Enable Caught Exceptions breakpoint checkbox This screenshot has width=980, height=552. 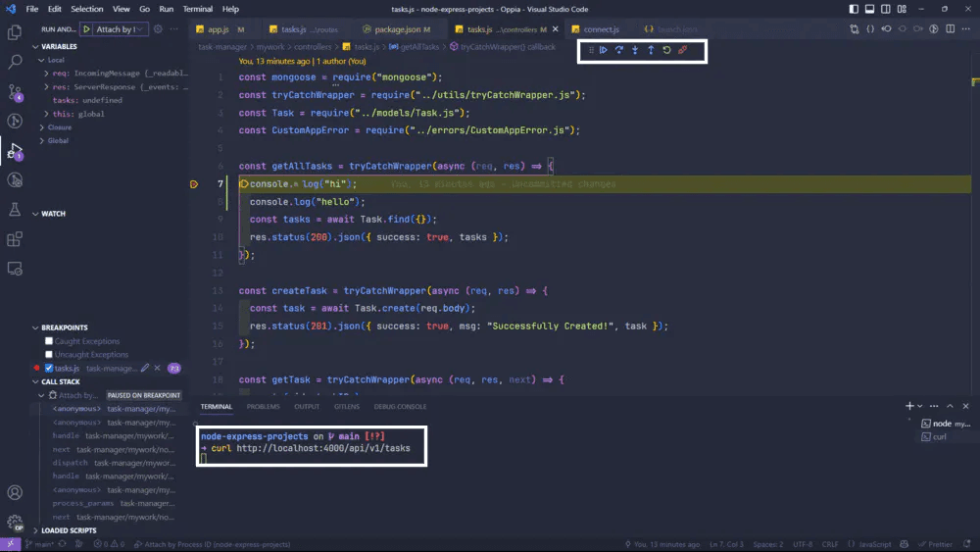coord(49,341)
